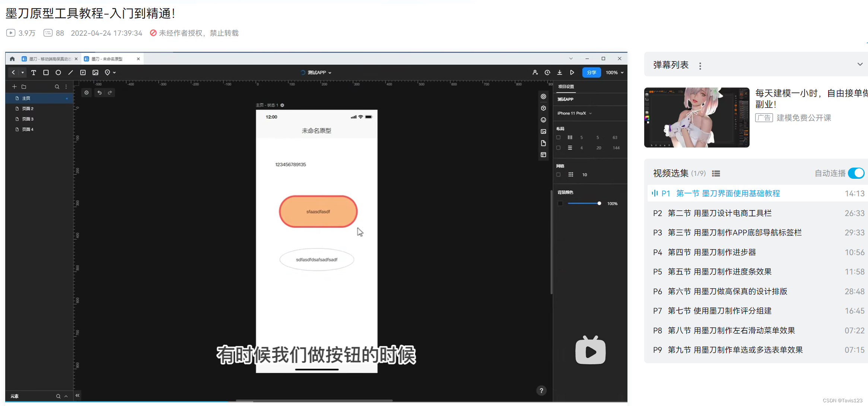The image size is (868, 406).
Task: Enable the column layout checkbox under 布局
Action: (558, 137)
